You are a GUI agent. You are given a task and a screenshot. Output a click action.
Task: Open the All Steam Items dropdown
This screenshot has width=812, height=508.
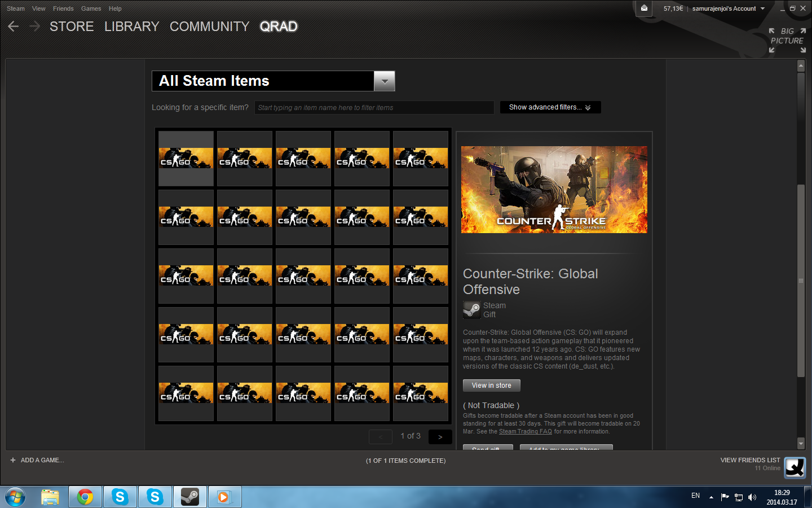click(385, 81)
